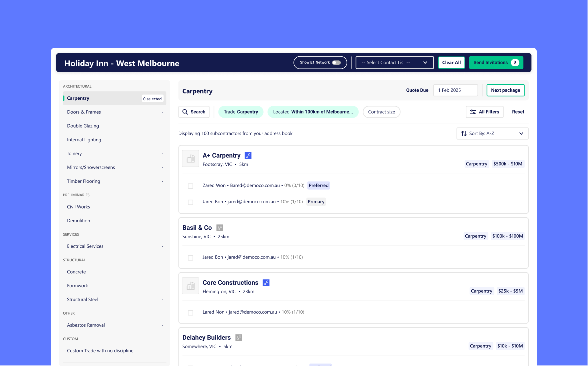
Task: Click the Send Invitations button
Action: [496, 63]
